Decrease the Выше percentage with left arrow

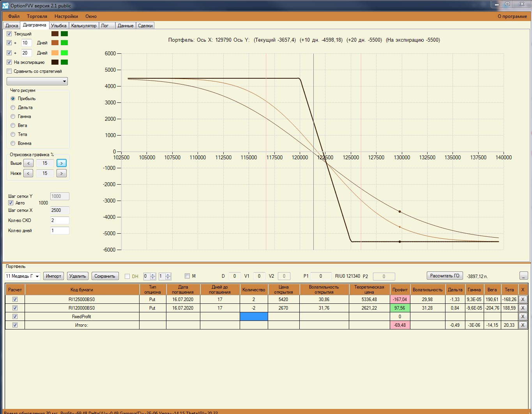[x=28, y=163]
